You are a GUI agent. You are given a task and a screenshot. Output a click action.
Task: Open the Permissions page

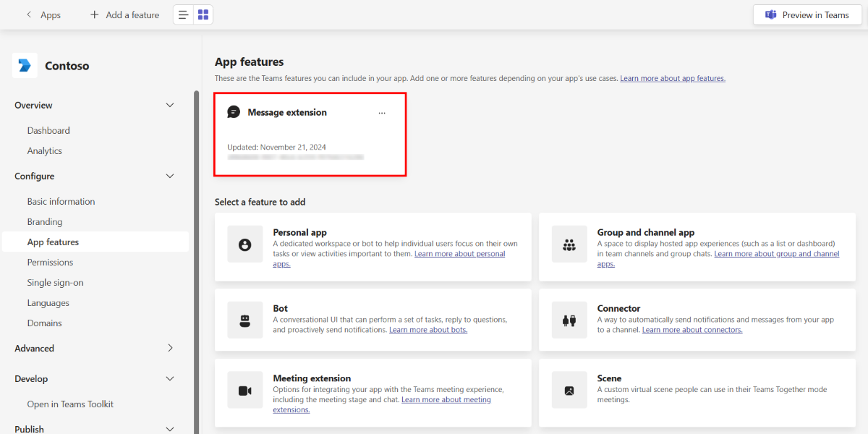pos(51,263)
